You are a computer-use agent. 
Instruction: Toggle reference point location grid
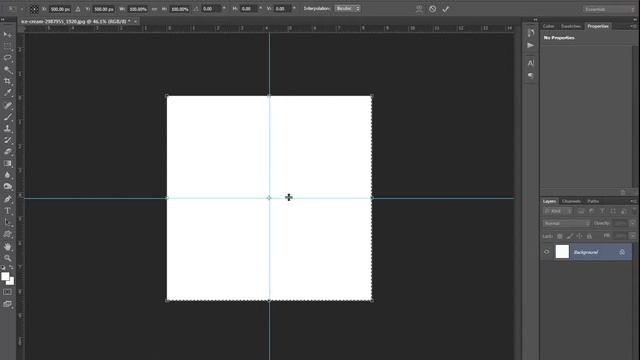click(34, 9)
